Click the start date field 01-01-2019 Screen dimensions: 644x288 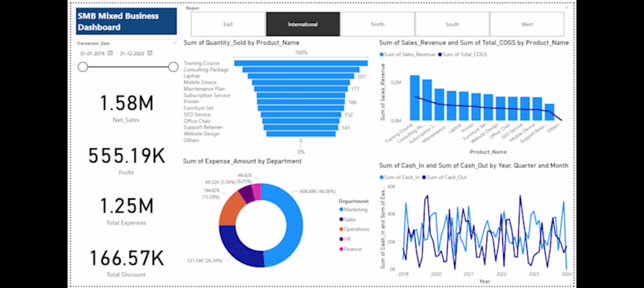(x=93, y=53)
